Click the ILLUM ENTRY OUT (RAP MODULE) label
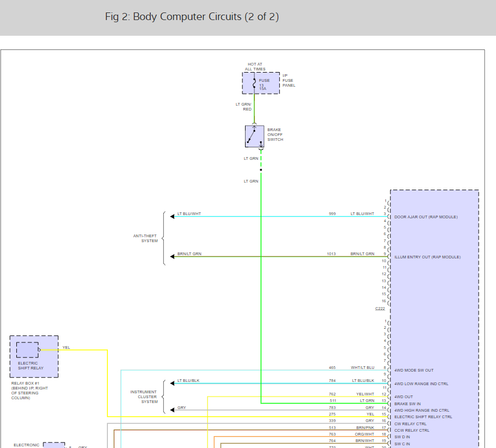This screenshot has height=448, width=496. tap(427, 257)
